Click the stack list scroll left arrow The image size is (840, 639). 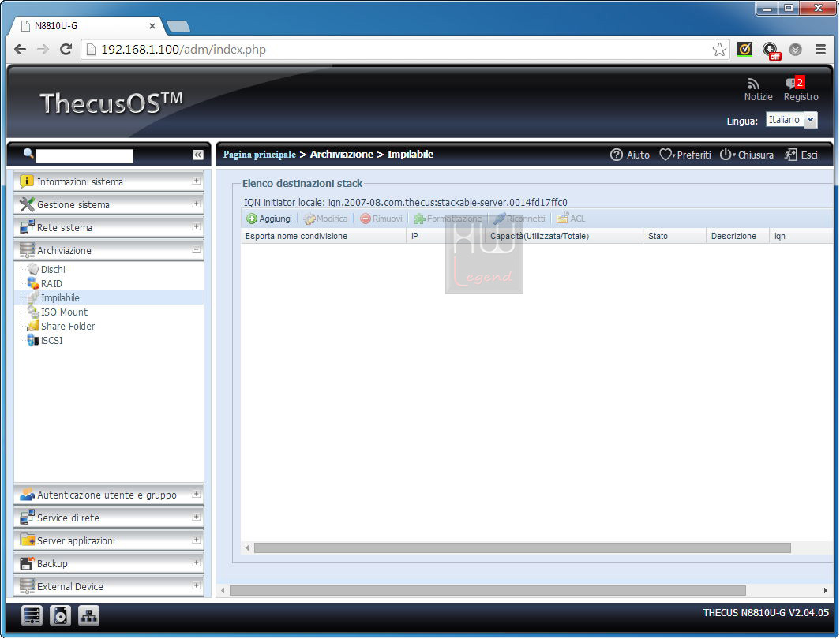click(x=247, y=548)
